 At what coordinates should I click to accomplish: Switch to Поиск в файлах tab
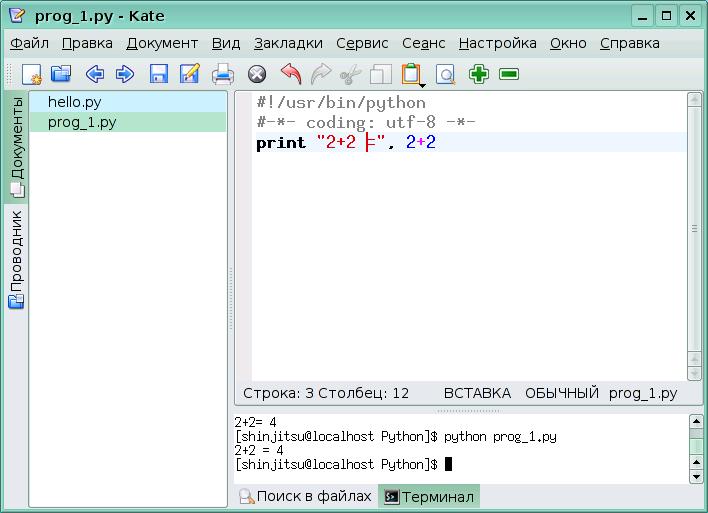coord(305,496)
